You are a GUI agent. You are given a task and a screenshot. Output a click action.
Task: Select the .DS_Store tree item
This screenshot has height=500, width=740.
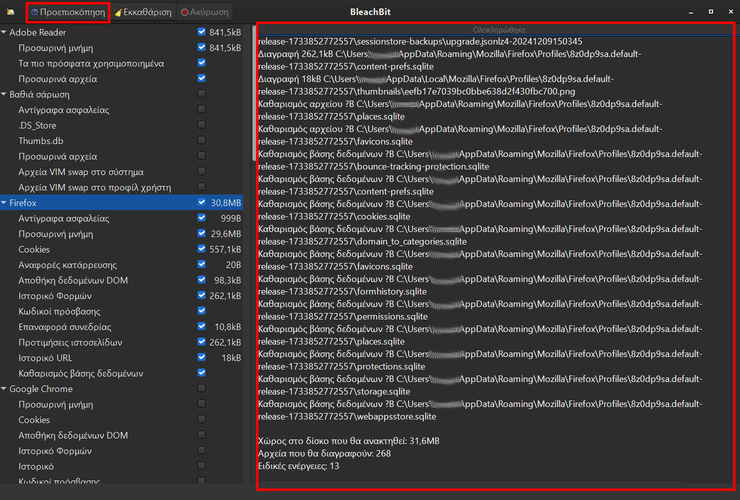click(x=38, y=125)
